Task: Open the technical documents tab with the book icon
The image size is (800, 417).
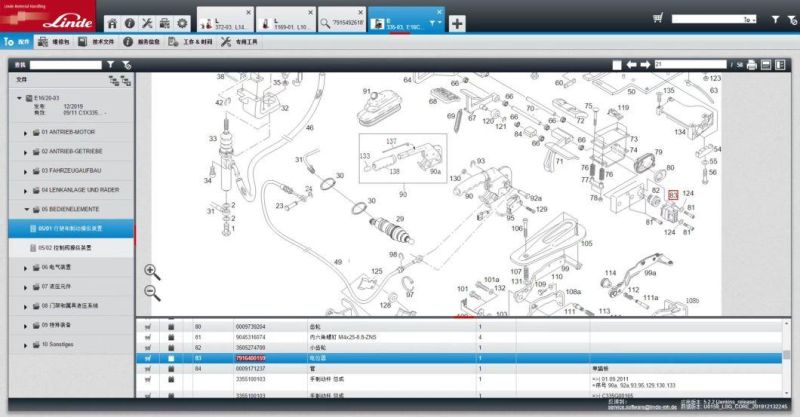Action: point(95,42)
